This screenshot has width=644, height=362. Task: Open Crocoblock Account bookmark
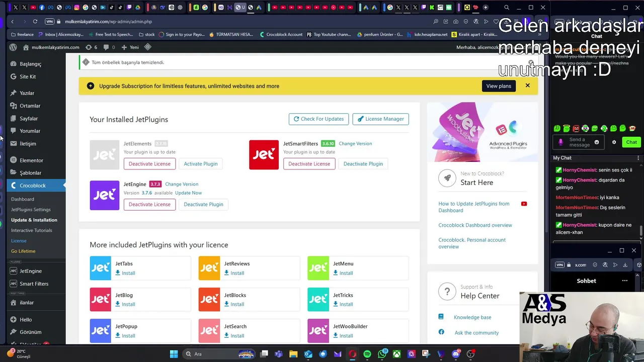click(x=281, y=35)
